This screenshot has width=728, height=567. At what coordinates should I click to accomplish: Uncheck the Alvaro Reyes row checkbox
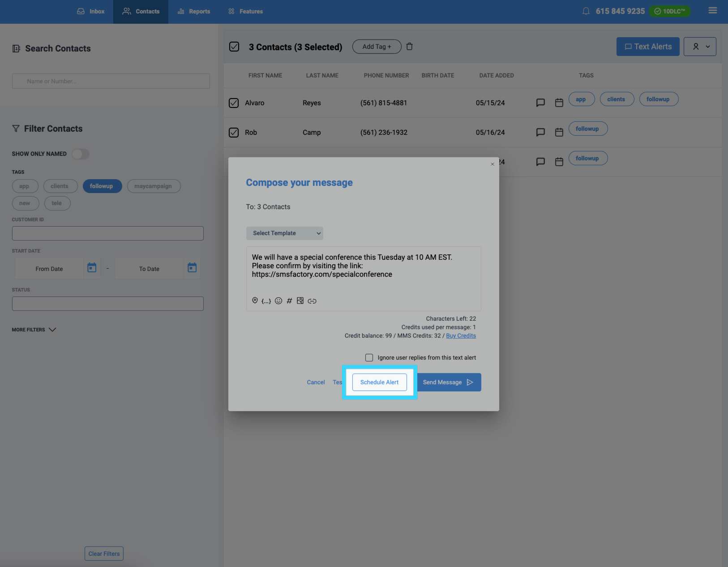click(x=234, y=103)
